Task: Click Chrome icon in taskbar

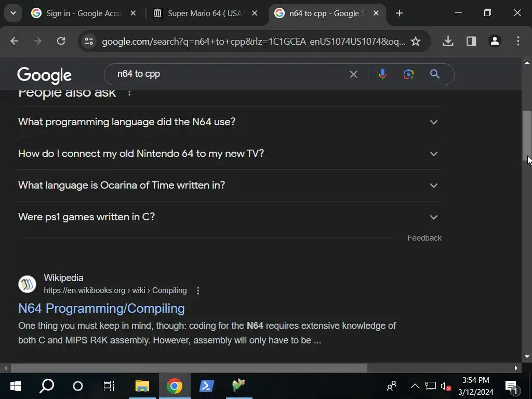Action: 175,386
